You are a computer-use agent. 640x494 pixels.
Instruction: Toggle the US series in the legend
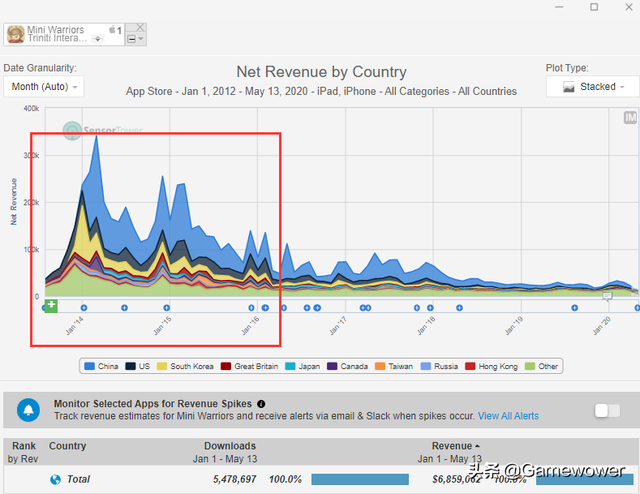[x=138, y=366]
